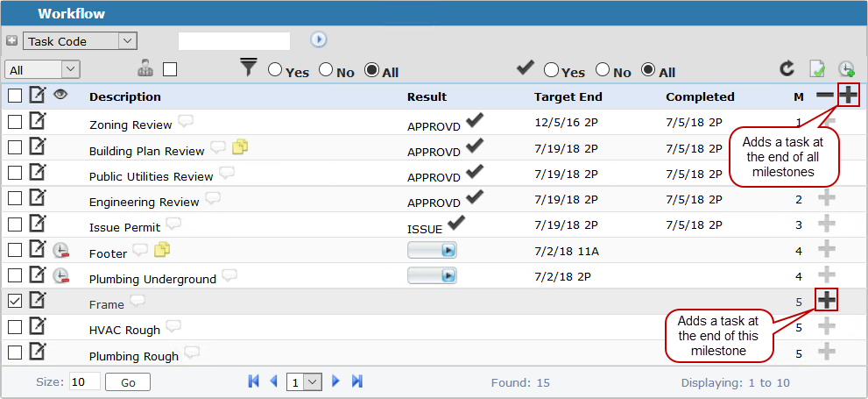Select No radio button beside checkmark icon
868x399 pixels.
[603, 70]
